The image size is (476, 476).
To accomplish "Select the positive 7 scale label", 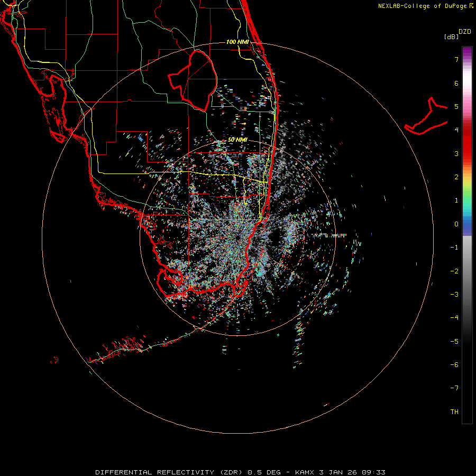I will (456, 59).
